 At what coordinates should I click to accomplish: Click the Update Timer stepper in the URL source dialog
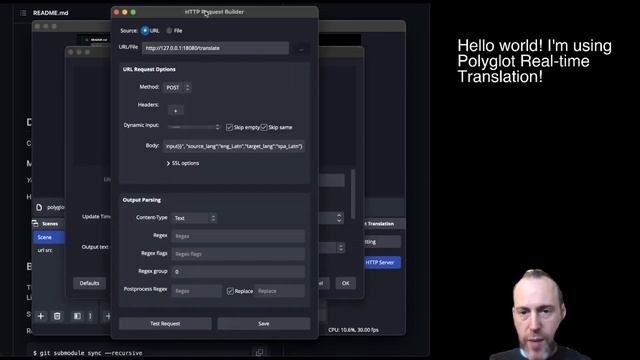pos(339,218)
